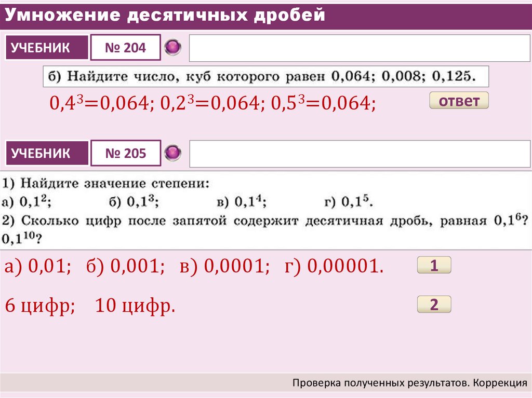Click item 'в) 0,1⁴'
This screenshot has height=398, width=532.
[241, 201]
